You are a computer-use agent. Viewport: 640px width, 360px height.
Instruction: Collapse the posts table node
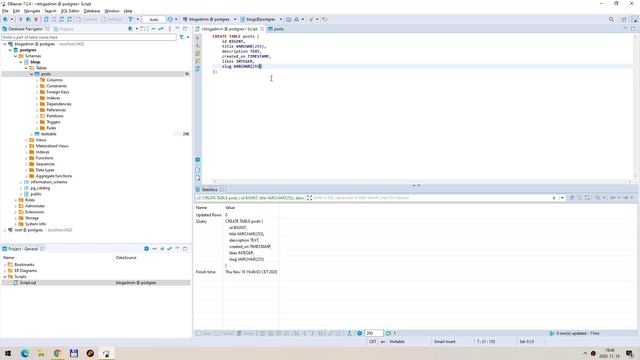click(31, 74)
